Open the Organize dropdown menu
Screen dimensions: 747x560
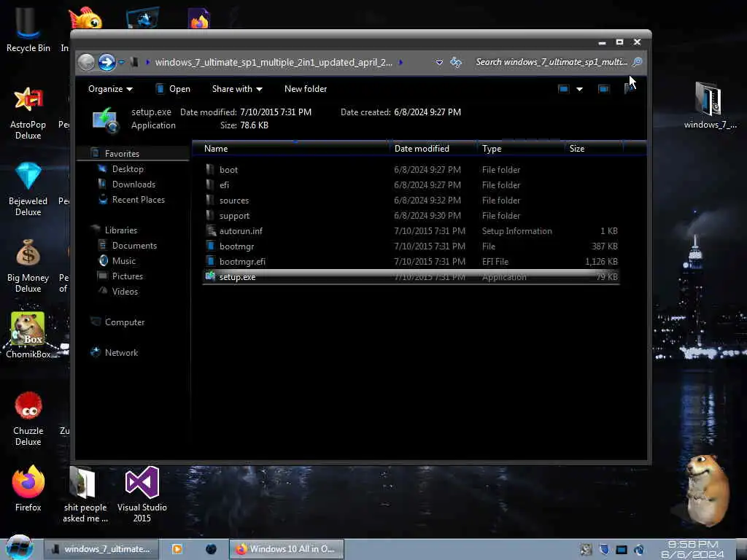pyautogui.click(x=110, y=89)
